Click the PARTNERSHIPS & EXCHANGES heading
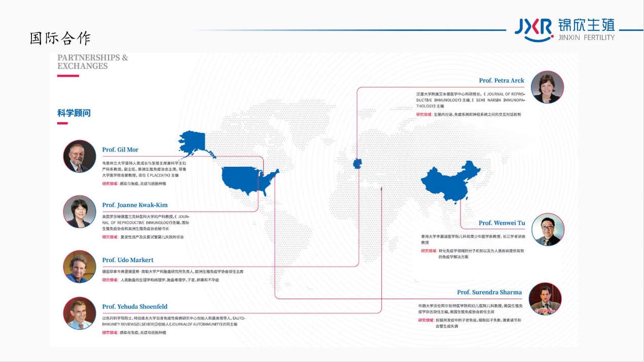Image resolution: width=644 pixels, height=362 pixels. [93, 61]
